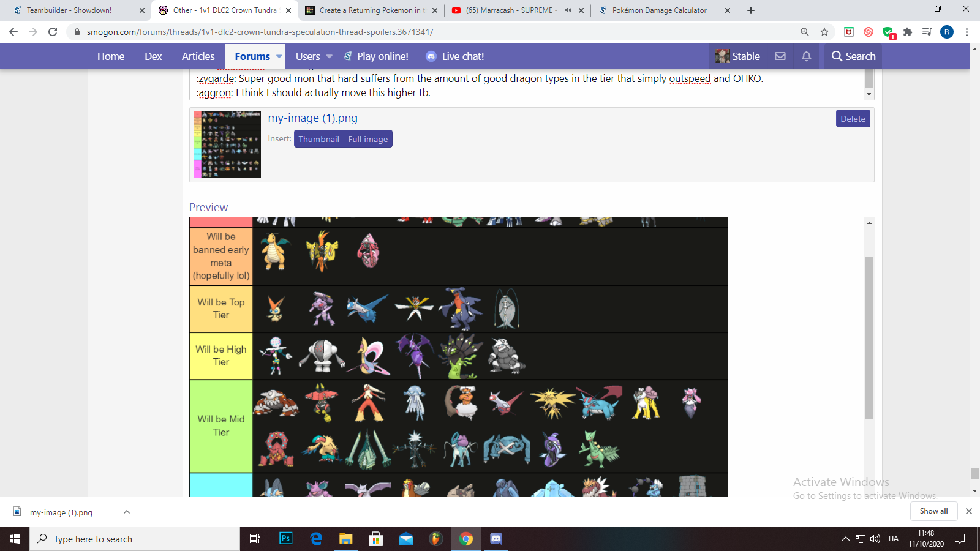Open Task View on the taskbar
Screen dimensions: 980x551
pyautogui.click(x=255, y=539)
